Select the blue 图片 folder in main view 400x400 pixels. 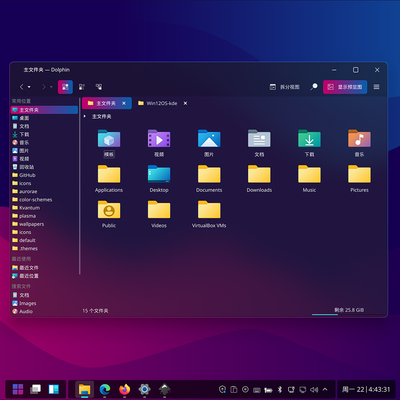pyautogui.click(x=209, y=139)
